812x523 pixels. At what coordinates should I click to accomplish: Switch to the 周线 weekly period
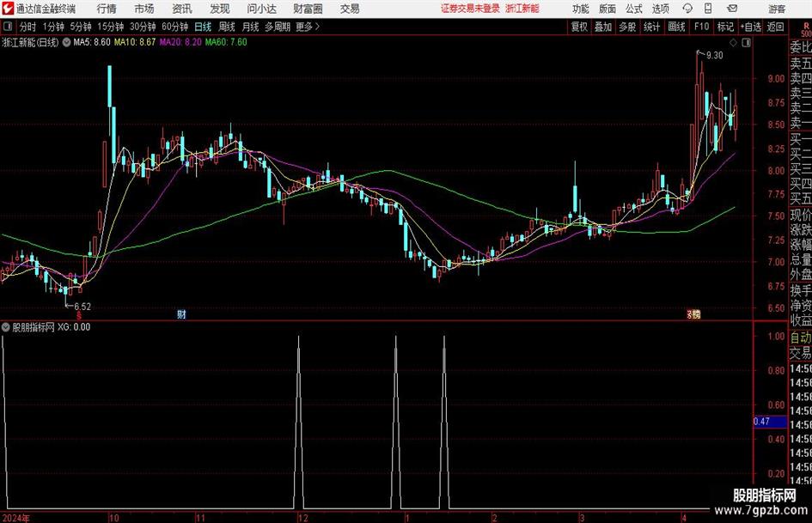point(226,27)
